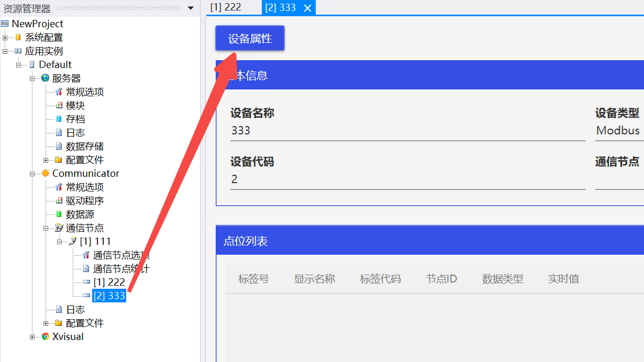Screen dimensions: 644x362
Task: Click the 设备属性 button
Action: click(x=250, y=38)
